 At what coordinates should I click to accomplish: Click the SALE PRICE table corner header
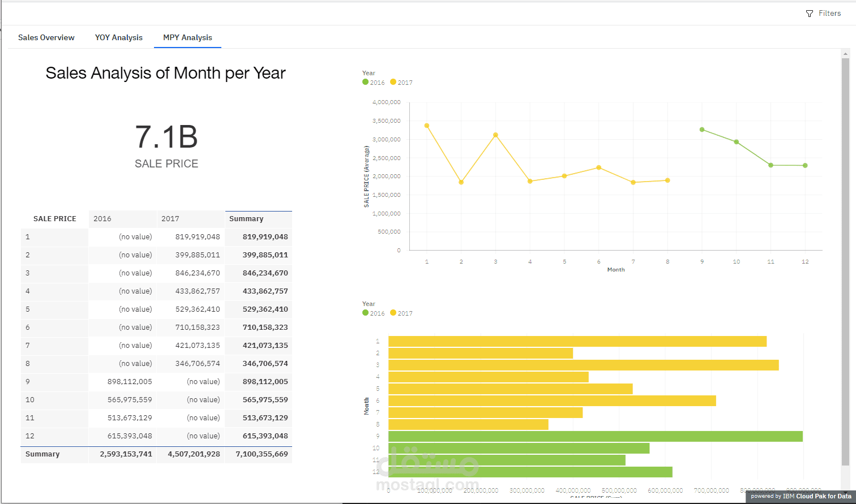[54, 219]
